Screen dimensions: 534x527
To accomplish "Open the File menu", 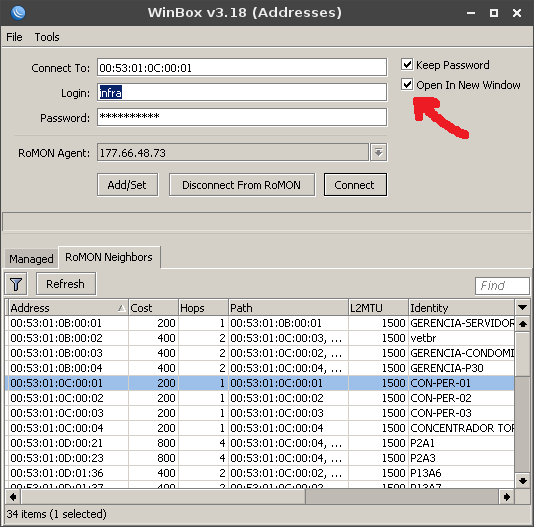I will point(14,37).
